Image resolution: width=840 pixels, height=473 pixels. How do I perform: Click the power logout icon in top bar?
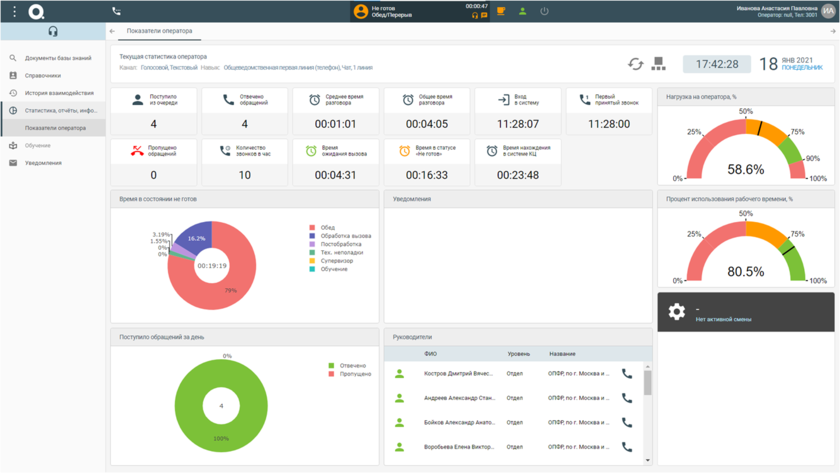(x=544, y=12)
